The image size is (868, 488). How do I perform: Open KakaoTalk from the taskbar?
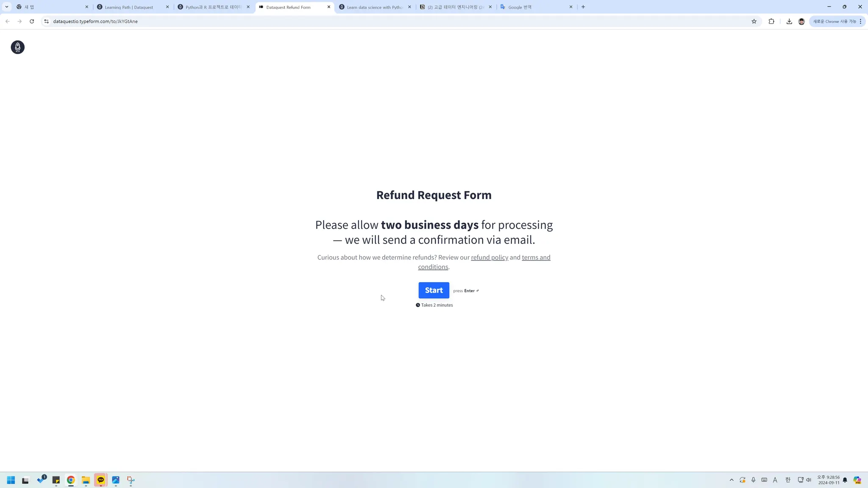(x=100, y=480)
